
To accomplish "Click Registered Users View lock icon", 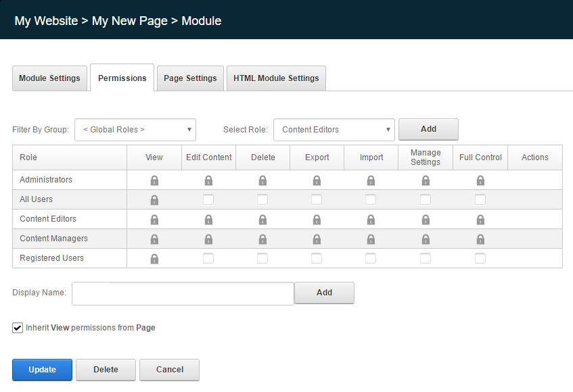I will (154, 259).
